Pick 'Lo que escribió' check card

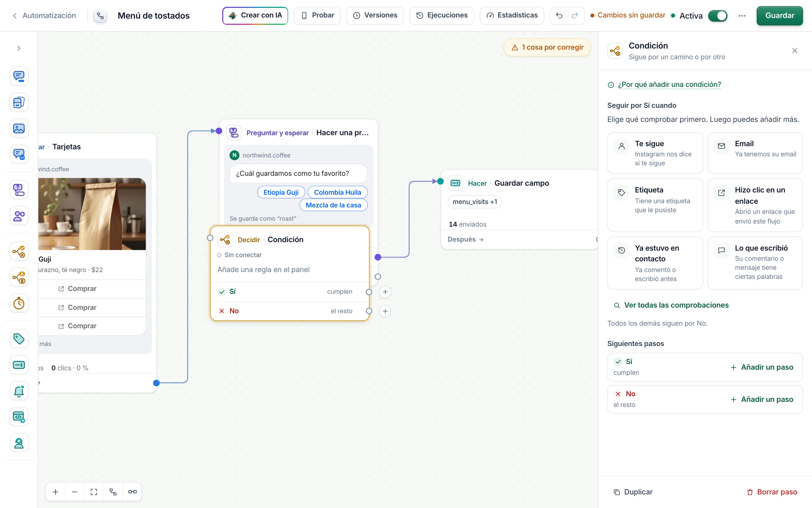click(755, 263)
